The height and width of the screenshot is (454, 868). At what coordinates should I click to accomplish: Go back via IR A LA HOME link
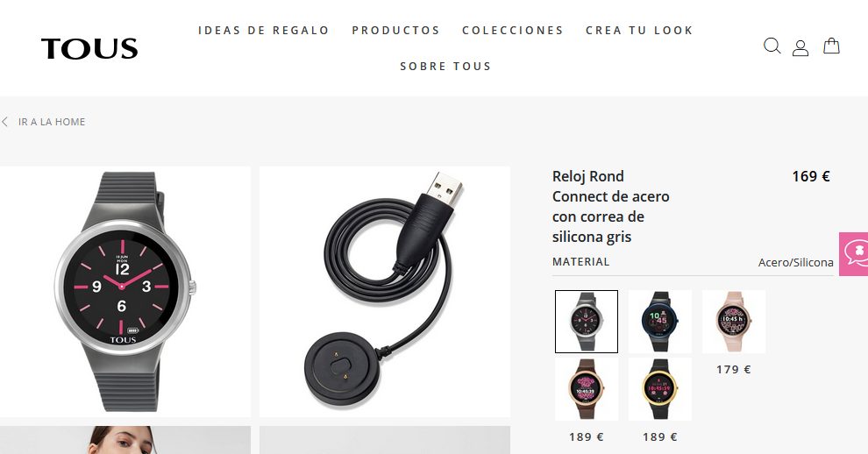[52, 122]
